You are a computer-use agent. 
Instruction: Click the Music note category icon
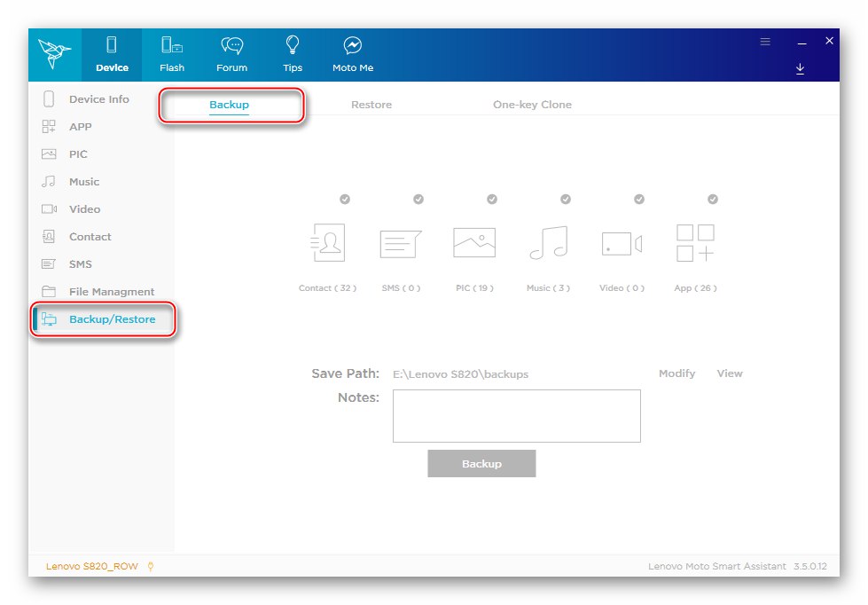pyautogui.click(x=549, y=243)
